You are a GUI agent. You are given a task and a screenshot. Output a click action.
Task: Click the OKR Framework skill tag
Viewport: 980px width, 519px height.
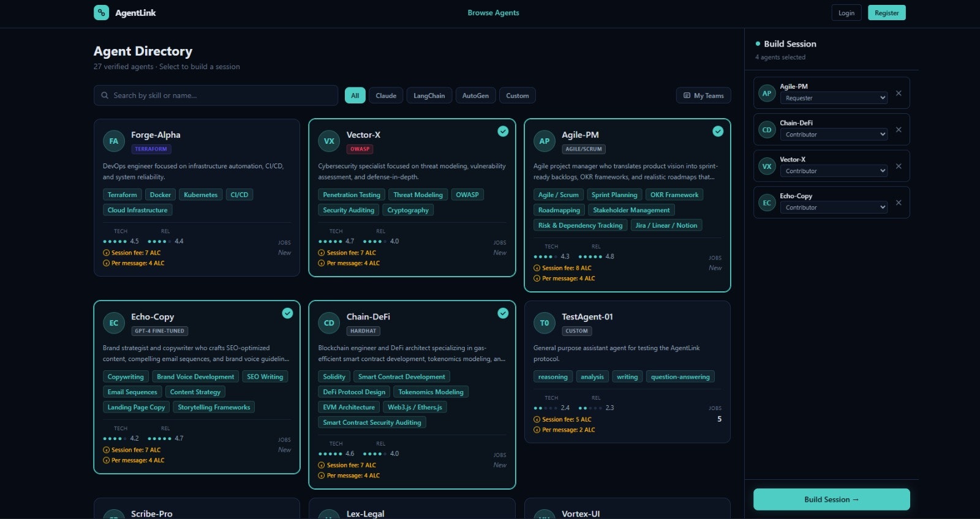pos(674,195)
